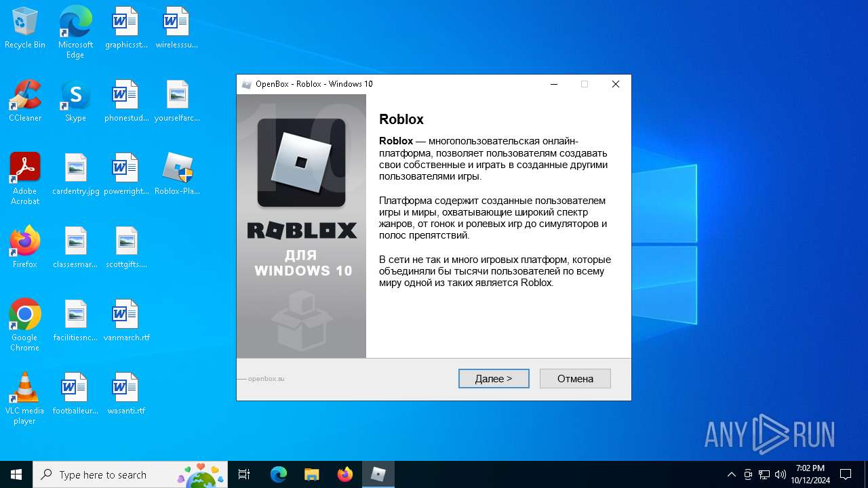Screen dimensions: 868x488
Task: Click the Далее > button
Action: (x=494, y=378)
